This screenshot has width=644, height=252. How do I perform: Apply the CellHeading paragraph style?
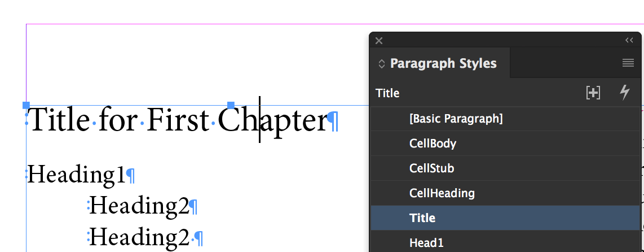pos(442,193)
